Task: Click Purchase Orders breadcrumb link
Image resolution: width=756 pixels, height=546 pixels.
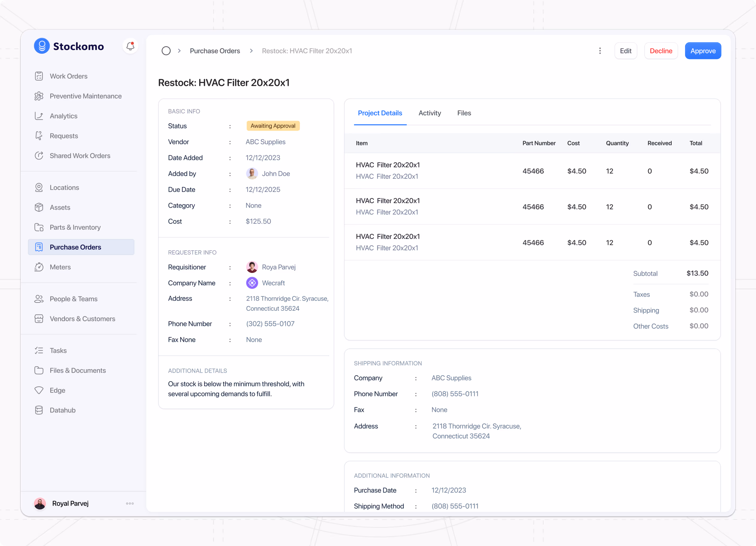Action: point(215,51)
